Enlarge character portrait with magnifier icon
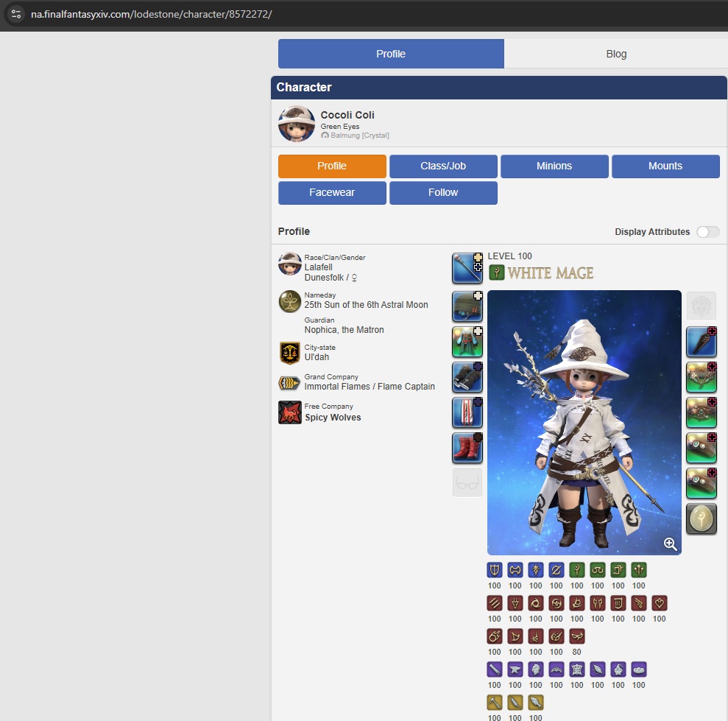This screenshot has height=721, width=728. (x=670, y=544)
